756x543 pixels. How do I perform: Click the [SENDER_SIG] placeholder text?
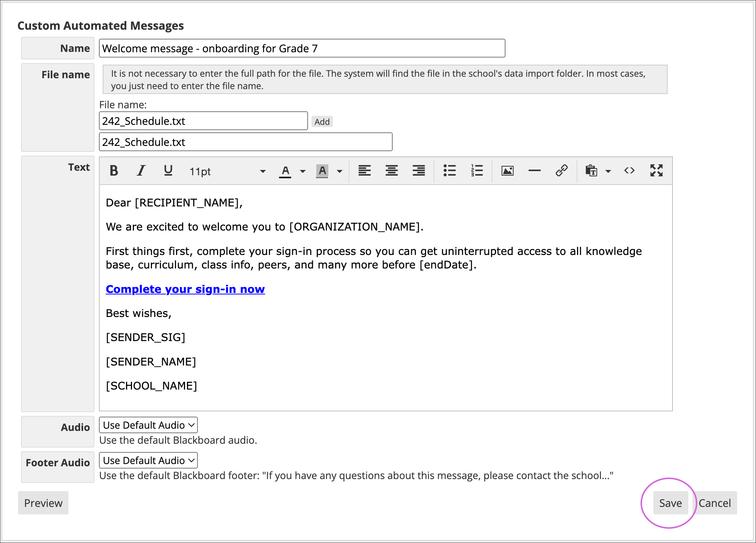[146, 337]
